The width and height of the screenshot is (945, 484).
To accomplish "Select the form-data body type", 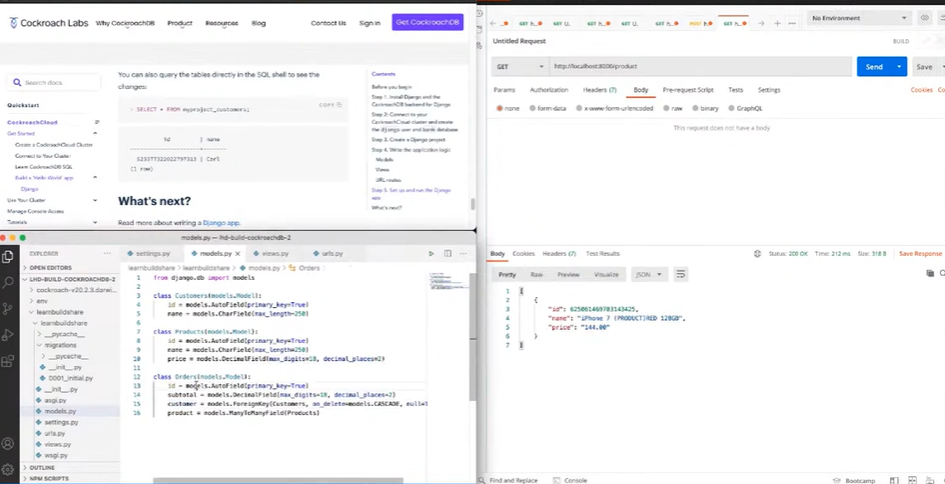I will pos(548,108).
